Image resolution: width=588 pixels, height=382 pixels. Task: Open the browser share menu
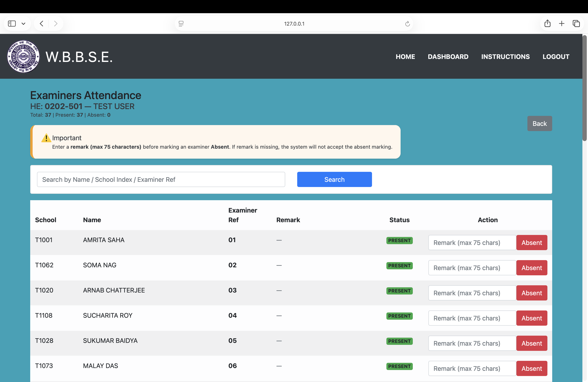(x=547, y=23)
